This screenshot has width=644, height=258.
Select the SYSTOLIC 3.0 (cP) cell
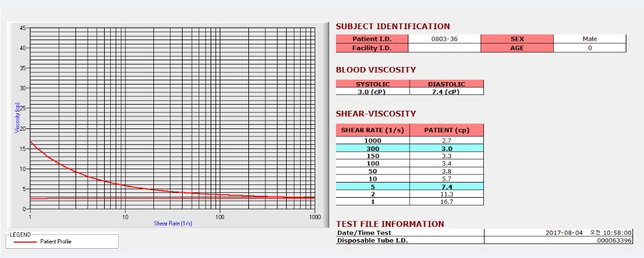coord(373,92)
